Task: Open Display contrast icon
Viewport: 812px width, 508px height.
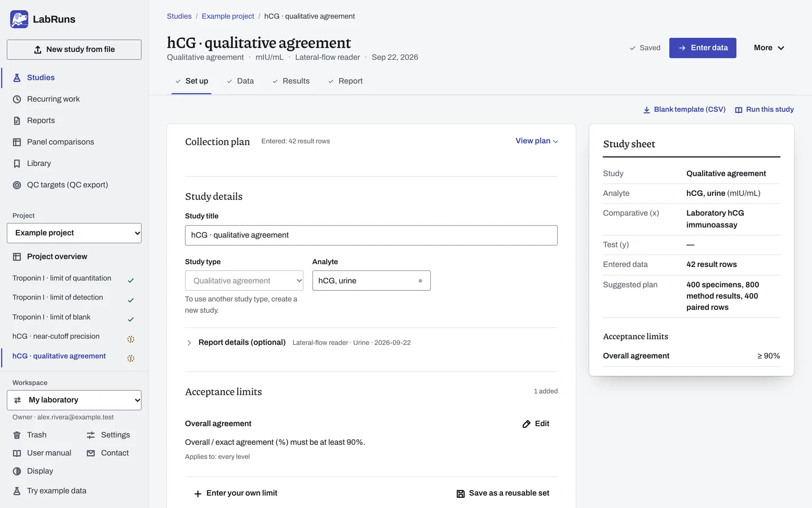Action: coord(17,471)
